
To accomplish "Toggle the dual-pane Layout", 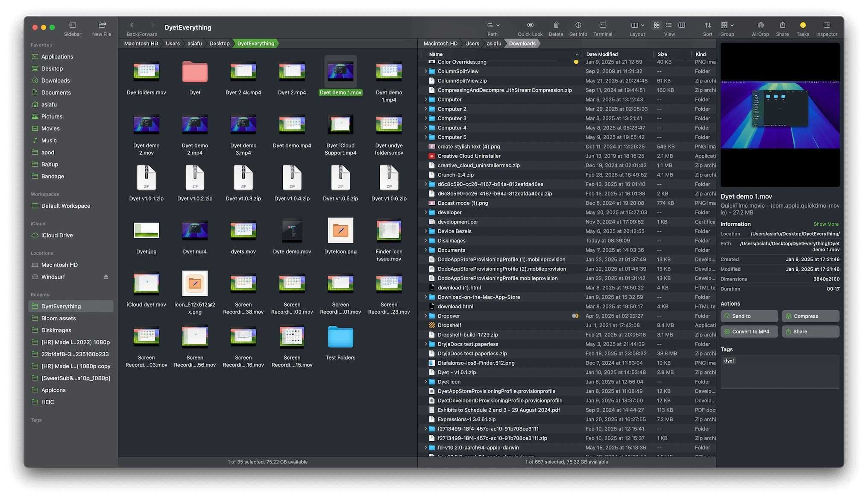I will point(635,25).
